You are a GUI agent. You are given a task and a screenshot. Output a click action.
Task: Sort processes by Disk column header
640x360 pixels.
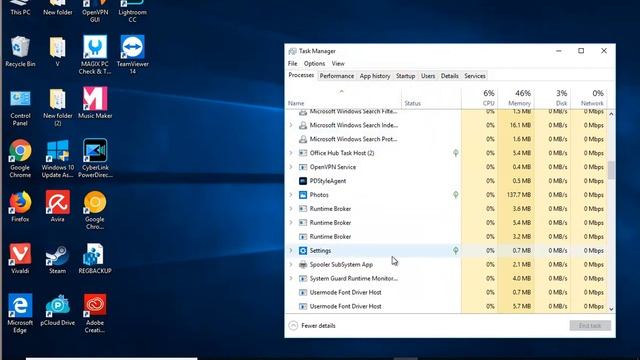click(552, 98)
